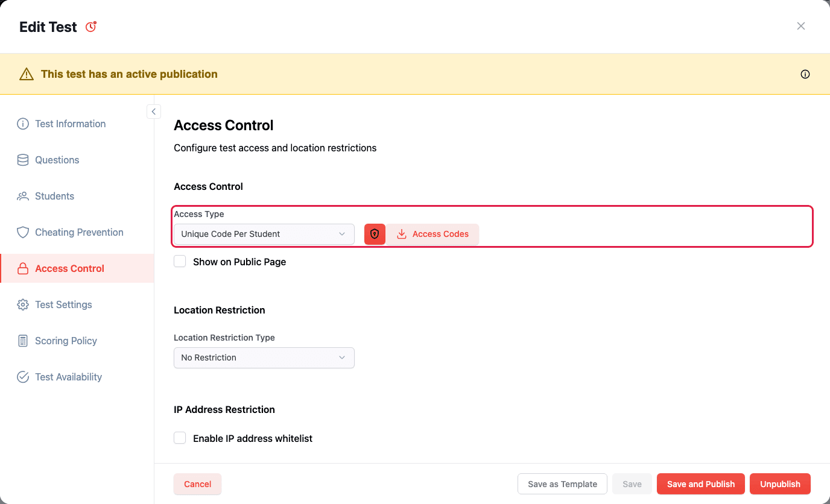
Task: Open the Test Availability section
Action: click(x=77, y=377)
